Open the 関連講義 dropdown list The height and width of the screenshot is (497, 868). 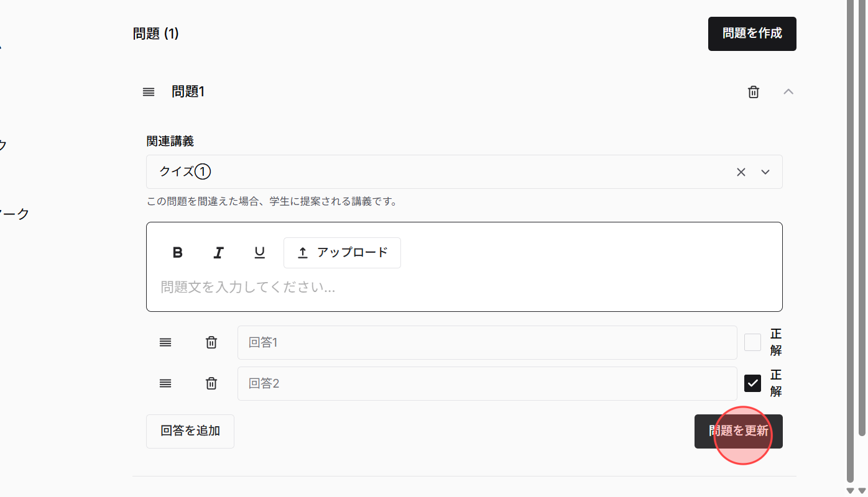click(x=765, y=171)
